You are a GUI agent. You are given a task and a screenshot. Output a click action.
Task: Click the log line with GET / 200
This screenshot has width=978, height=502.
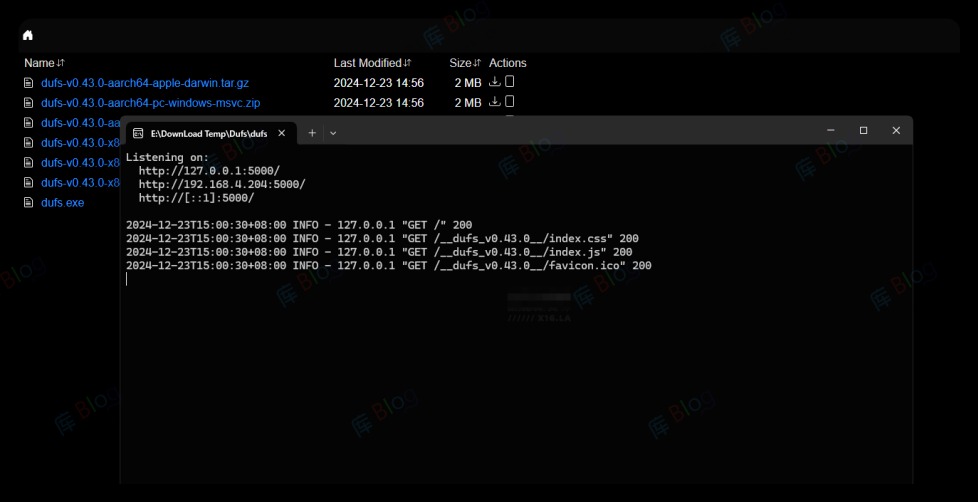pyautogui.click(x=299, y=225)
